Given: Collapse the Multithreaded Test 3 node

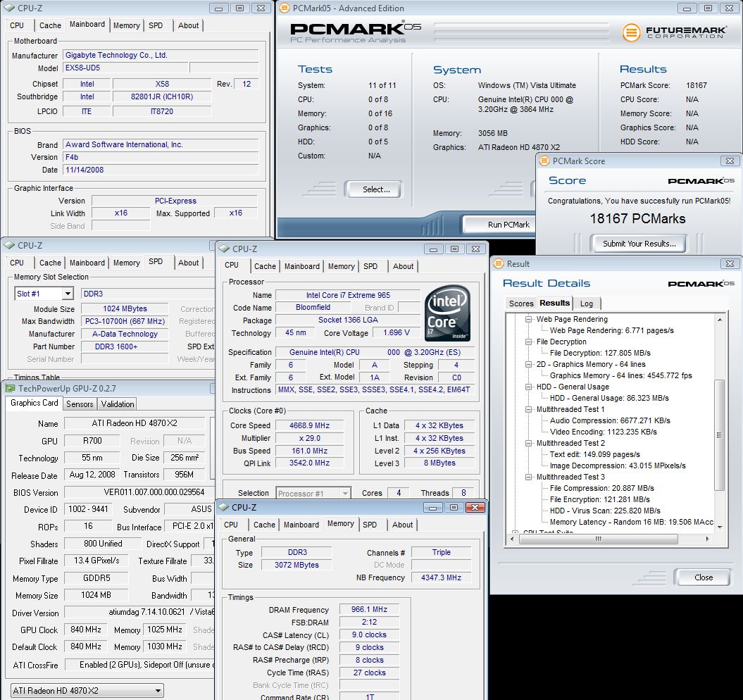Looking at the screenshot, I should click(529, 477).
